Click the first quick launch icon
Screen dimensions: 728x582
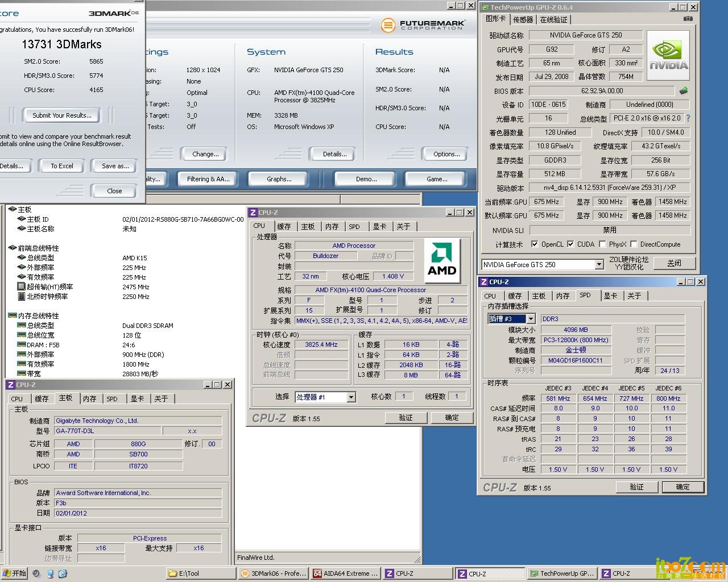pyautogui.click(x=37, y=573)
